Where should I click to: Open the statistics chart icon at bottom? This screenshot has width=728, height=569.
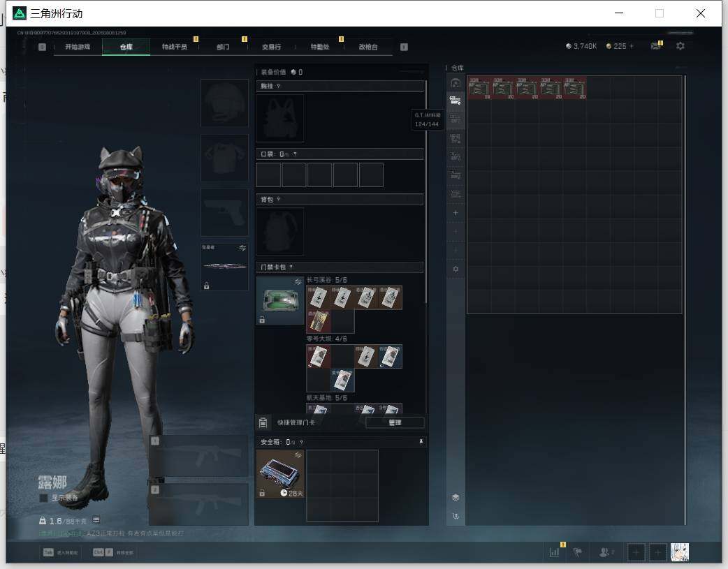[554, 552]
